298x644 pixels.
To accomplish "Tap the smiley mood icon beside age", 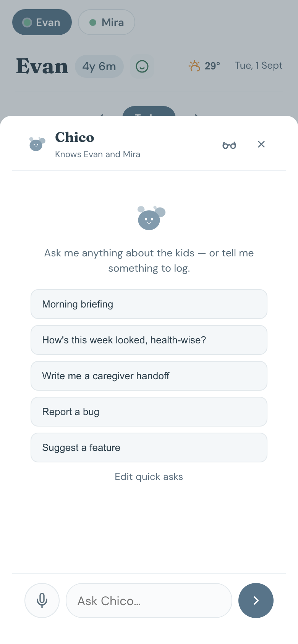I will click(142, 66).
